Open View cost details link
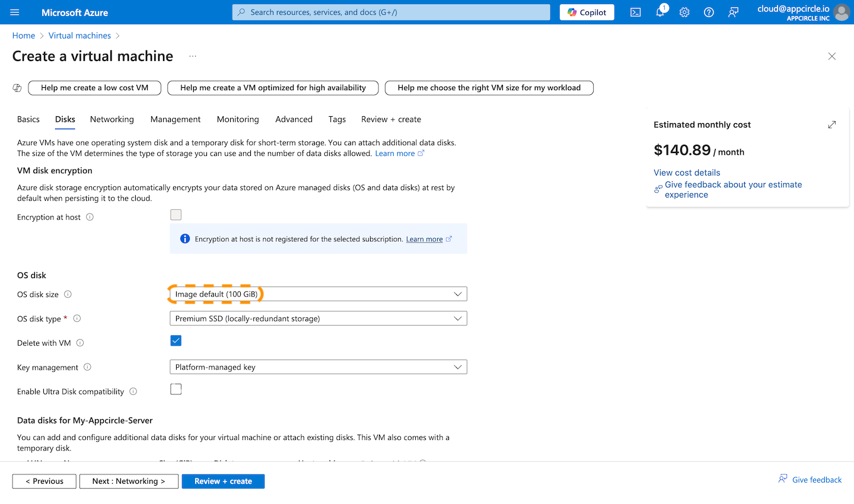This screenshot has width=854, height=504. [x=687, y=173]
